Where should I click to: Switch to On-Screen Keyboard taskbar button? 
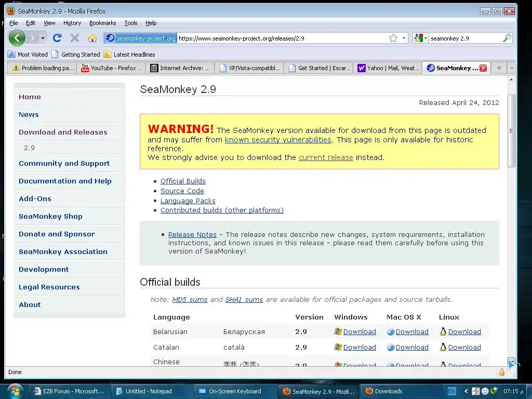pos(235,391)
